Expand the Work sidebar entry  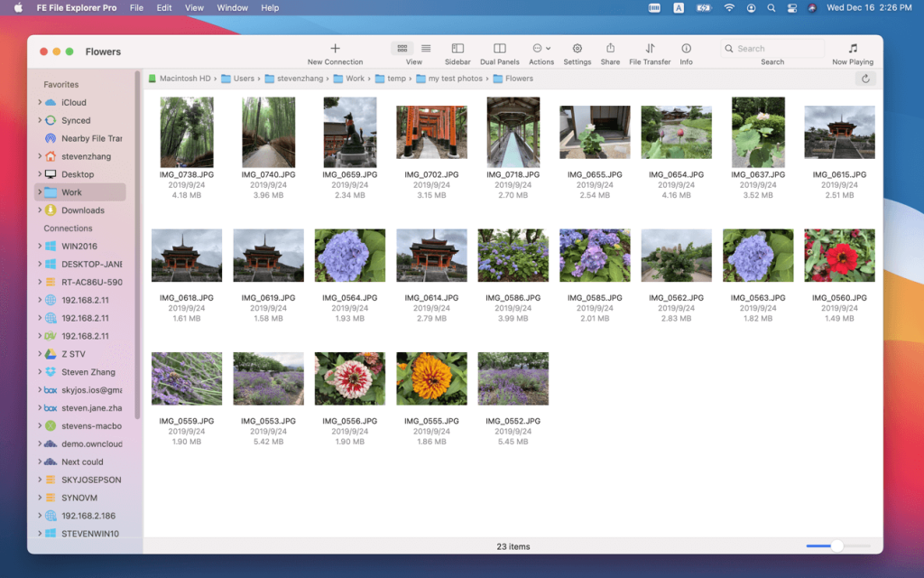click(42, 191)
